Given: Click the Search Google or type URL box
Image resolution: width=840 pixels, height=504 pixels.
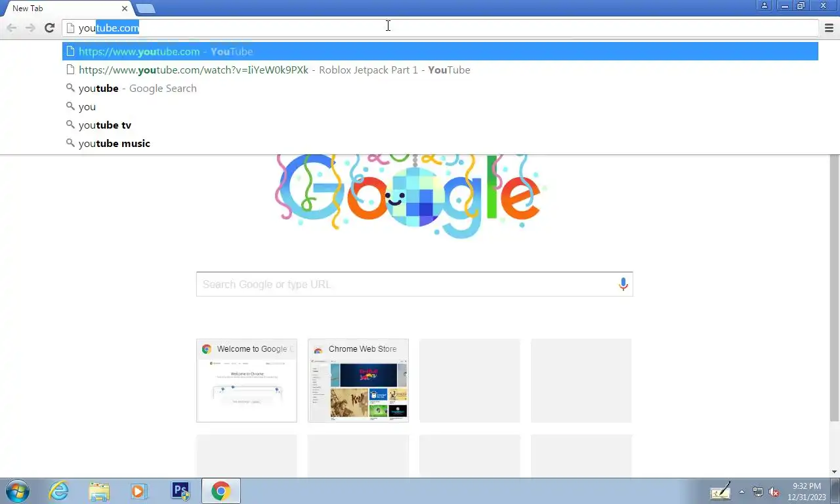Looking at the screenshot, I should [x=414, y=284].
